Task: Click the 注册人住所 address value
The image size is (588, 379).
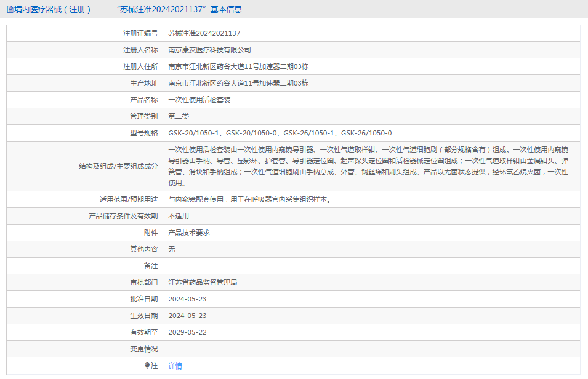Action: pos(238,66)
